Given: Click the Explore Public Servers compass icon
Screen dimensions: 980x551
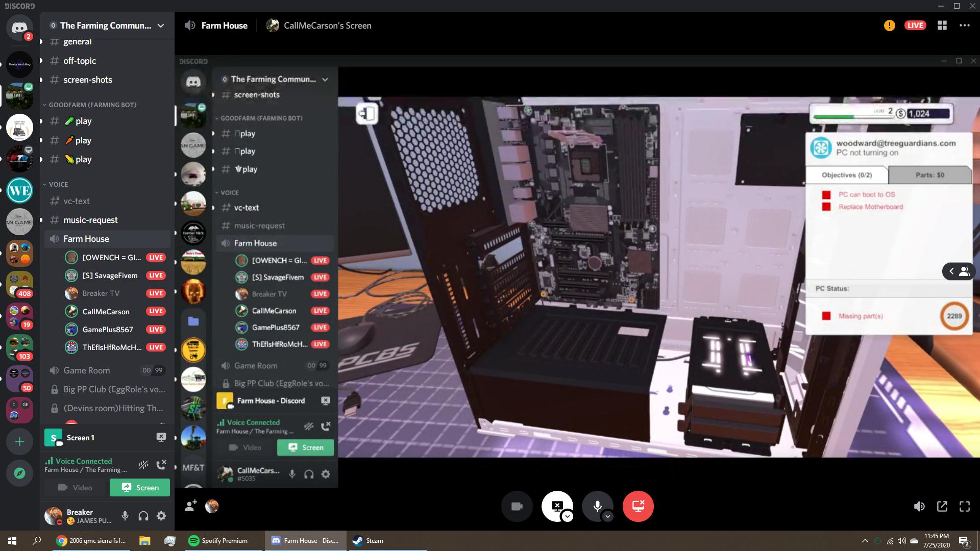Looking at the screenshot, I should point(19,473).
